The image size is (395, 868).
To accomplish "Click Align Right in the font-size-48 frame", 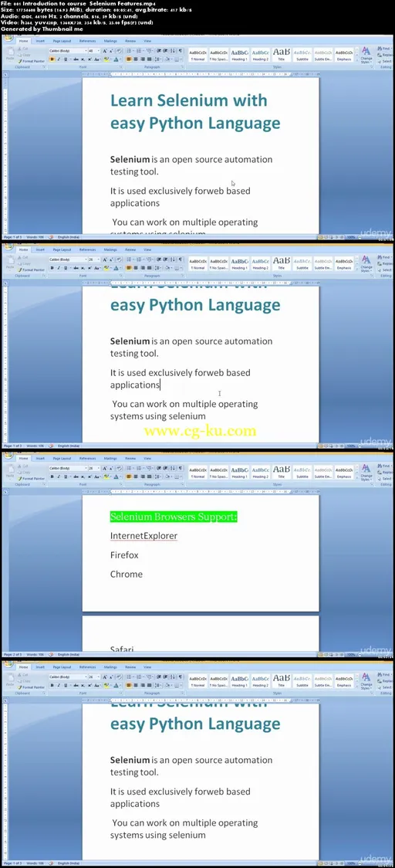I will pyautogui.click(x=142, y=59).
